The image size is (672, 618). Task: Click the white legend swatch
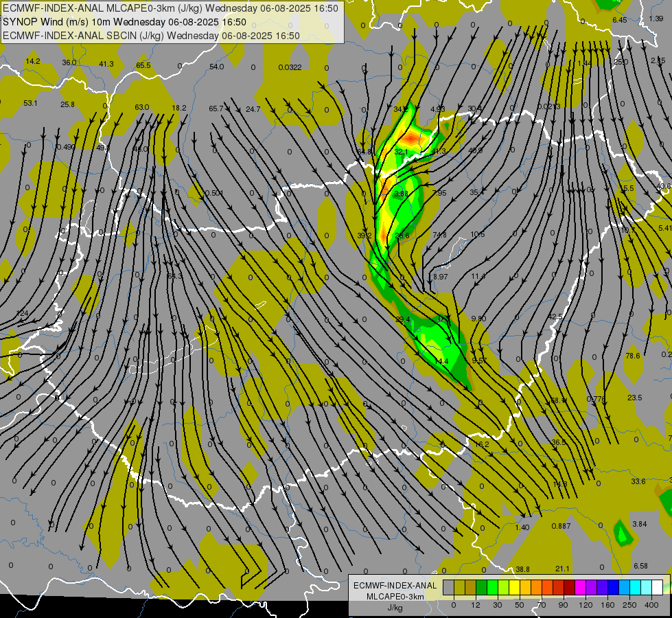pyautogui.click(x=657, y=588)
